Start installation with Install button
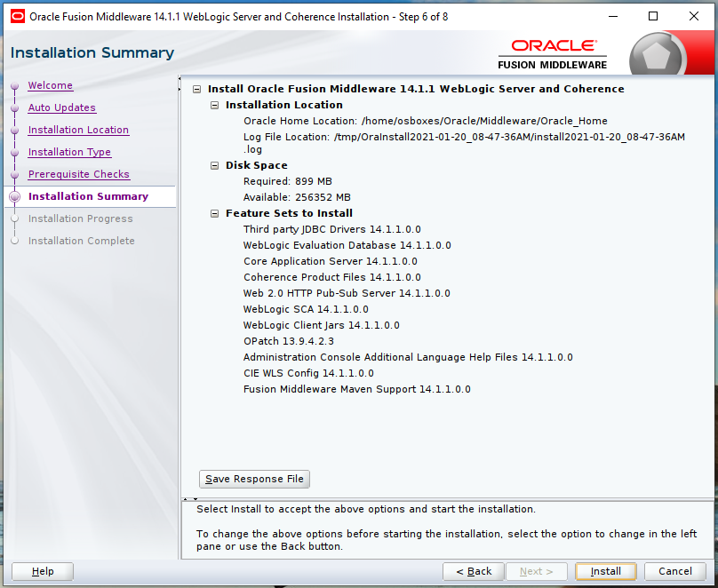Image resolution: width=718 pixels, height=588 pixels. click(x=606, y=571)
